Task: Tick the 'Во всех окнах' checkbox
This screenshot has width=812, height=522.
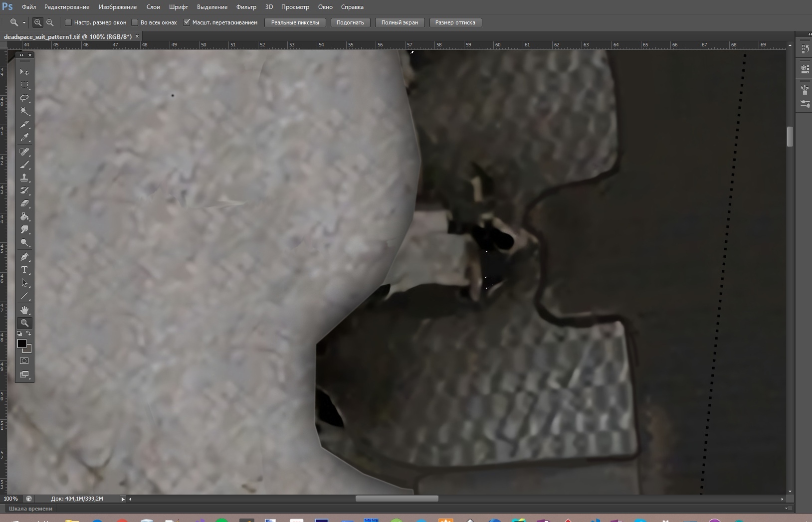Action: pyautogui.click(x=135, y=22)
